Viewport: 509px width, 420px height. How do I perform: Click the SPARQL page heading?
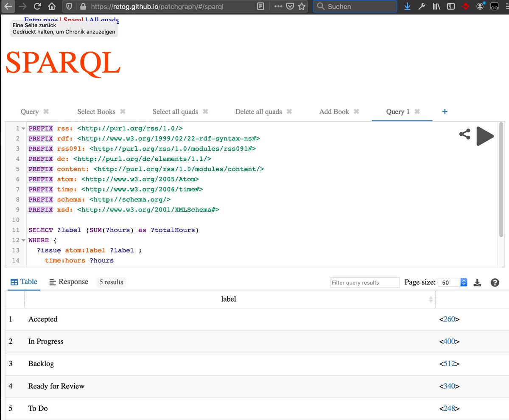pyautogui.click(x=63, y=63)
